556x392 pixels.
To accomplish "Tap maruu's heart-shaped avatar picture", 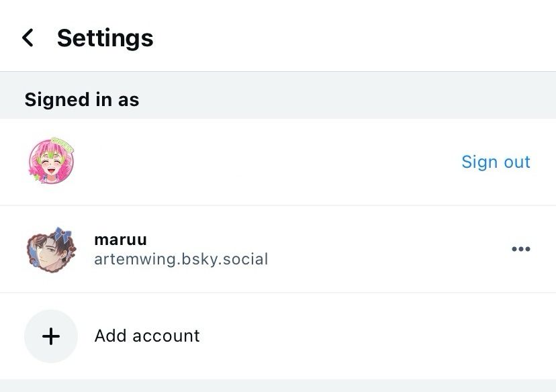I will click(x=50, y=250).
